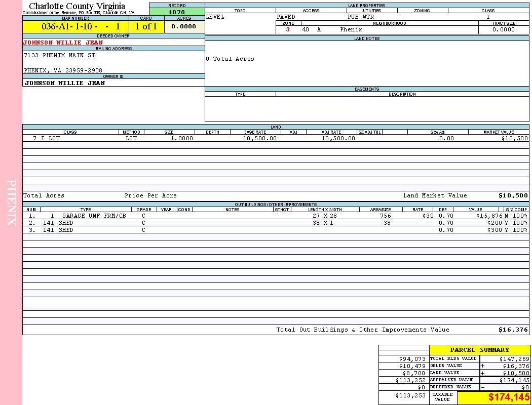Click the total outbuildings value $16,376 at table bottom
The height and width of the screenshot is (405, 532).
(513, 330)
